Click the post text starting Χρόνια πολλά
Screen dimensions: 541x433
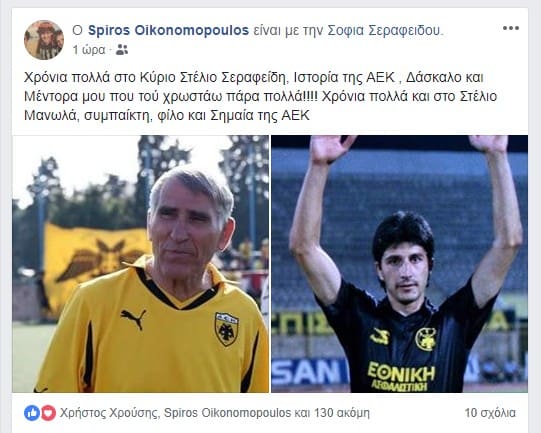point(260,96)
